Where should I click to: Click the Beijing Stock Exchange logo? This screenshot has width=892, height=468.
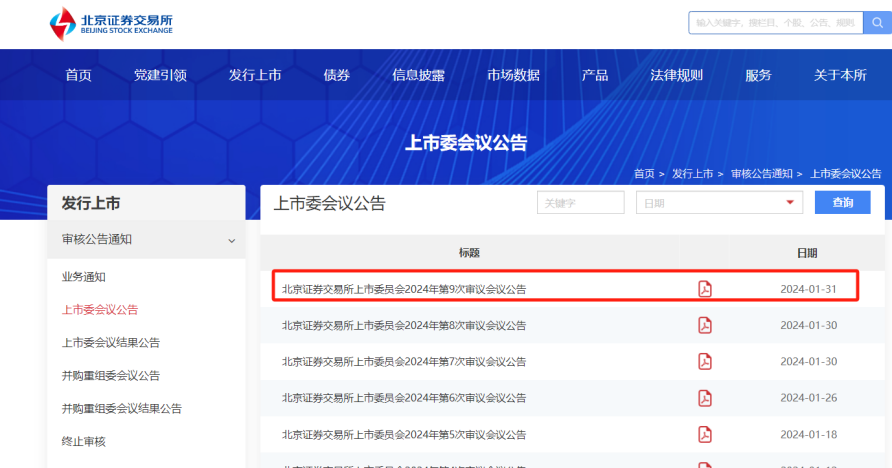(112, 24)
